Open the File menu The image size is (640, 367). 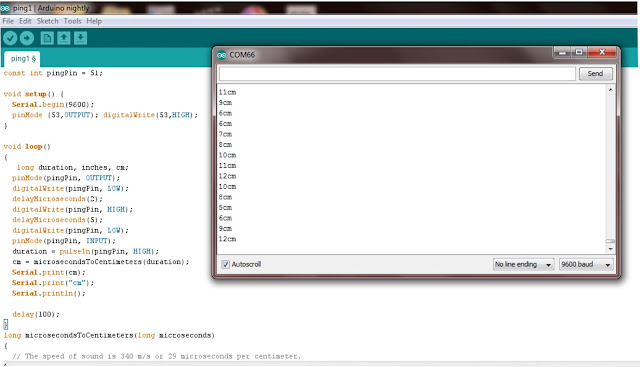coord(8,21)
